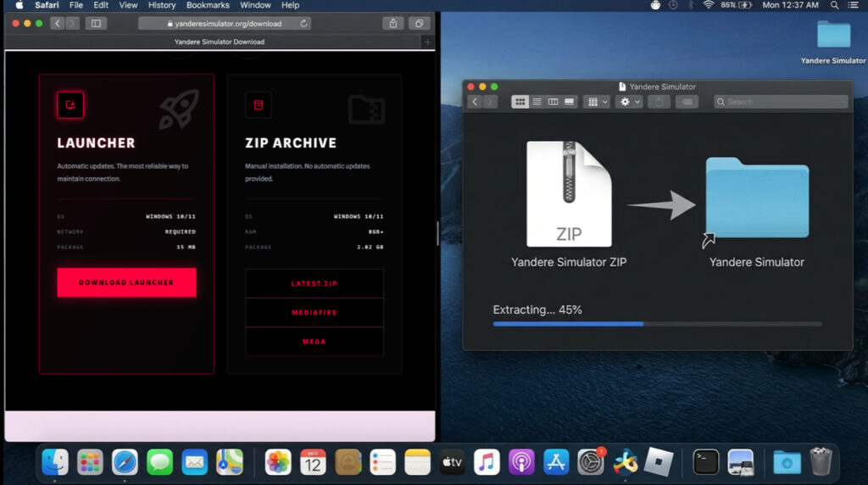Click the LATEST.ZIP download link

(x=314, y=283)
